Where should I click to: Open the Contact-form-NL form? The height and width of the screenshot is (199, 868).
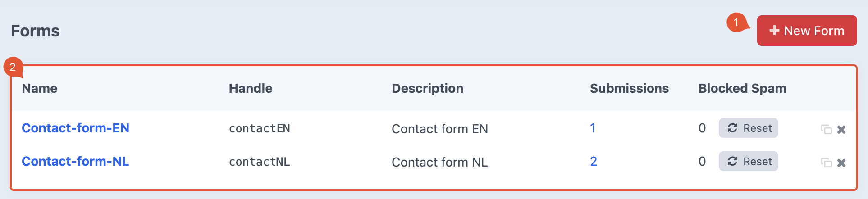[75, 162]
